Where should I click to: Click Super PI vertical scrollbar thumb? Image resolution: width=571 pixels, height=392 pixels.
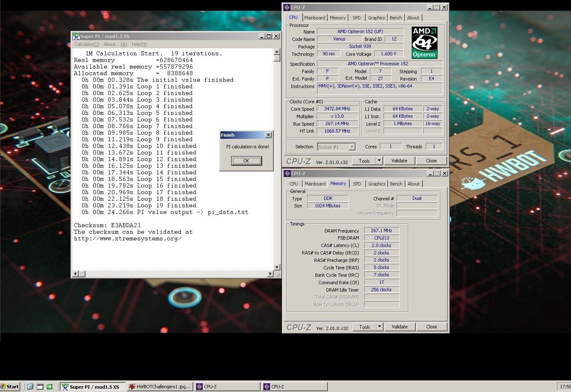pos(277,58)
